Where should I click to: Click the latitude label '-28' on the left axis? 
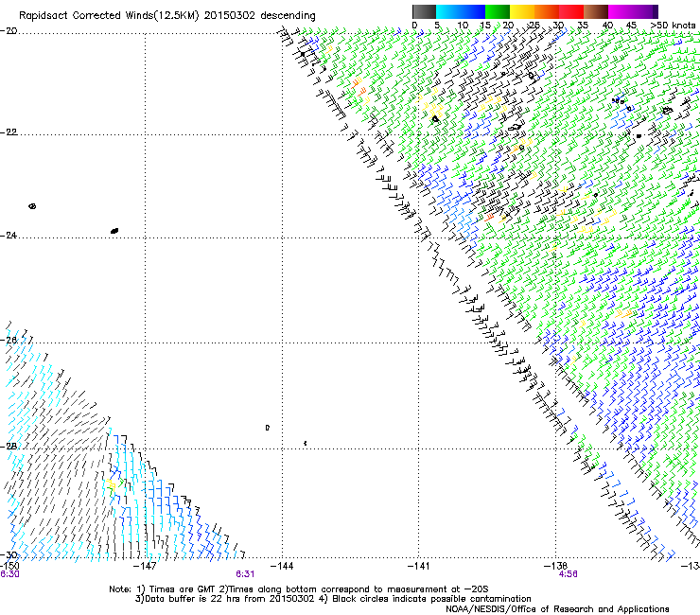tap(9, 447)
